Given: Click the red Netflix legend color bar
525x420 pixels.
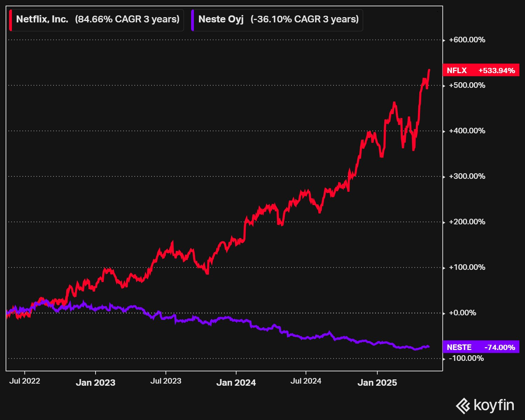Looking at the screenshot, I should [x=10, y=20].
